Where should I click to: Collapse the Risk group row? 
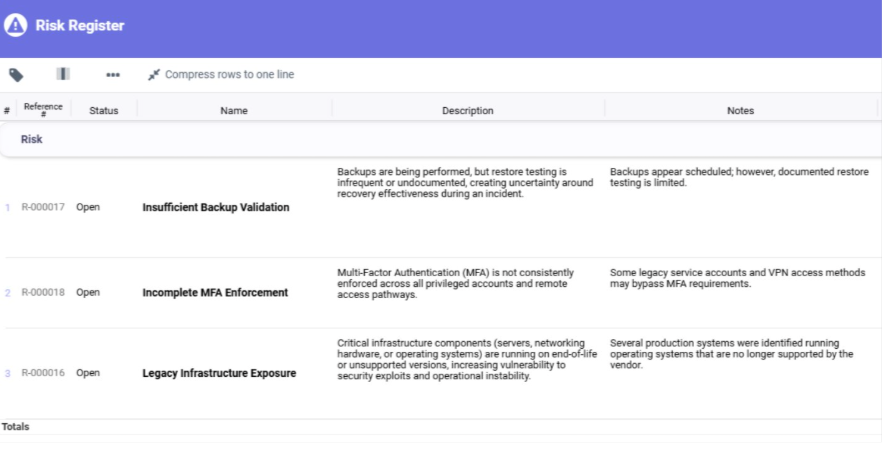(x=32, y=140)
